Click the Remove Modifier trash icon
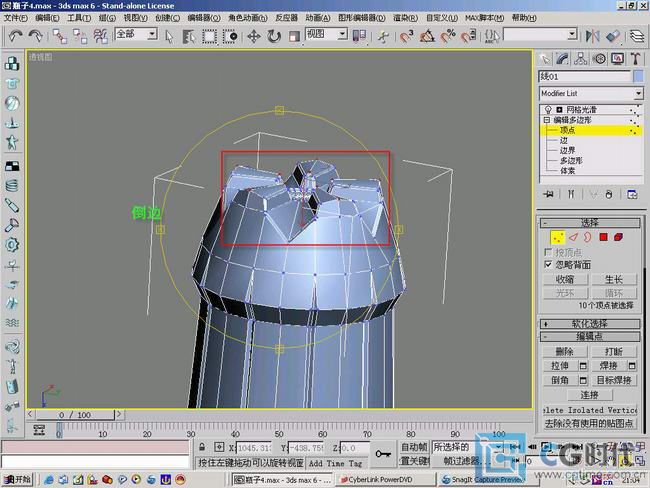Screen dimensions: 650x488 (x=609, y=194)
